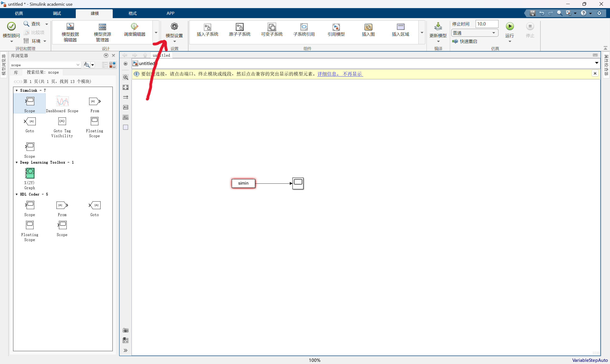This screenshot has height=364, width=610.
Task: Collapse the Simulink - 7 search results group
Action: point(16,90)
